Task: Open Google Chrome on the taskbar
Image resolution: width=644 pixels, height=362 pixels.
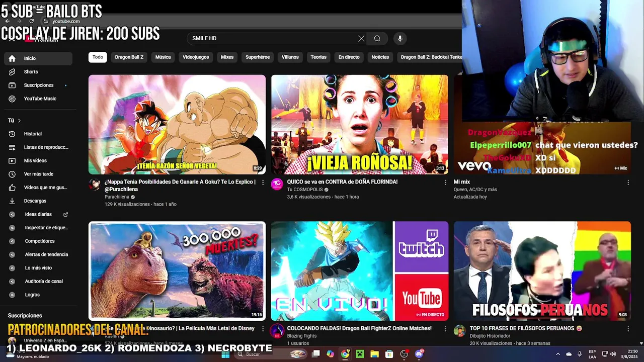Action: pyautogui.click(x=345, y=354)
